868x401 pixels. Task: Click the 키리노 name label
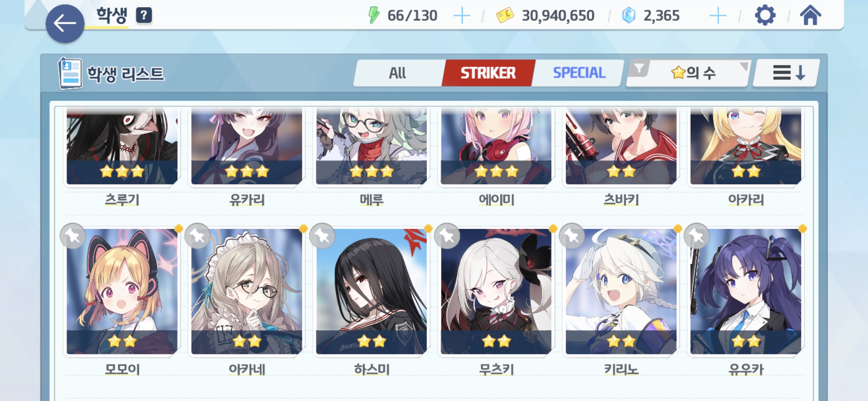pyautogui.click(x=621, y=369)
